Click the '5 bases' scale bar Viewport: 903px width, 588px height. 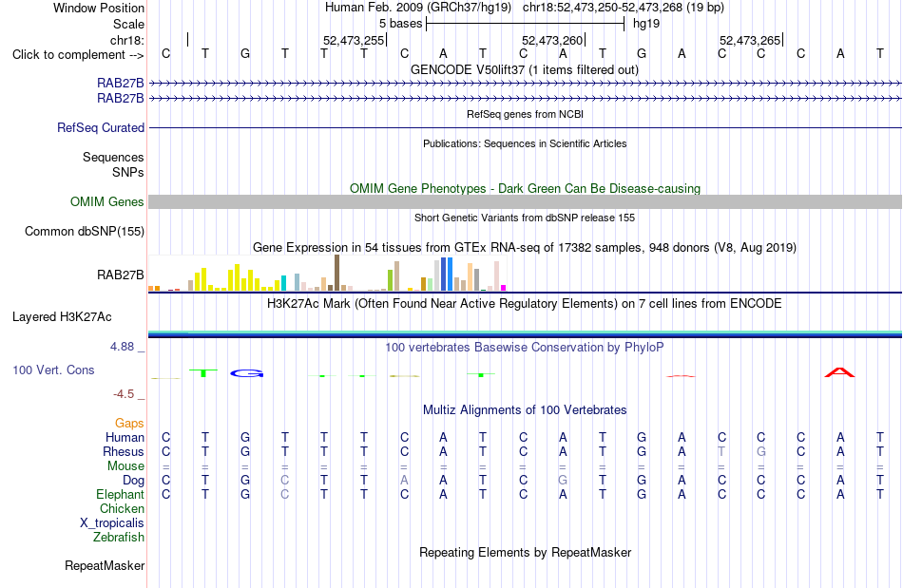(526, 24)
